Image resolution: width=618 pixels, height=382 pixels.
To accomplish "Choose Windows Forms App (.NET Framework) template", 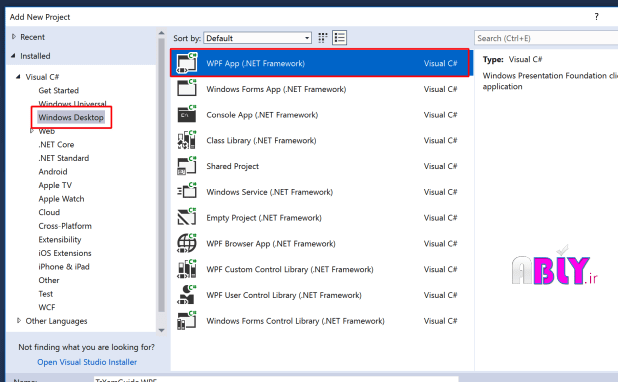I will pyautogui.click(x=276, y=89).
